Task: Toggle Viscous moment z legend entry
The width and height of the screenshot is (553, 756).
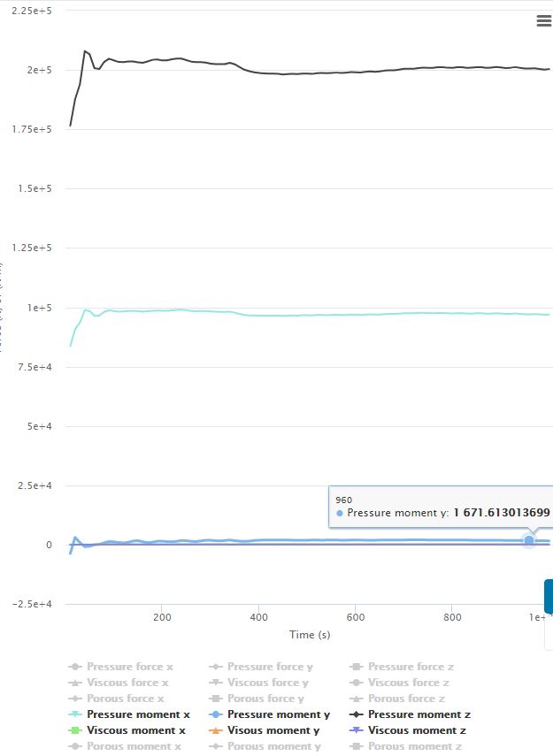Action: click(x=416, y=730)
